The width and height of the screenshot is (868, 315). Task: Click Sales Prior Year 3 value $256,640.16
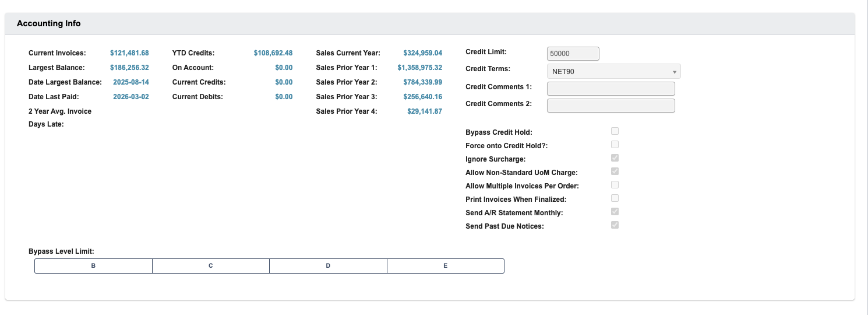click(x=423, y=97)
